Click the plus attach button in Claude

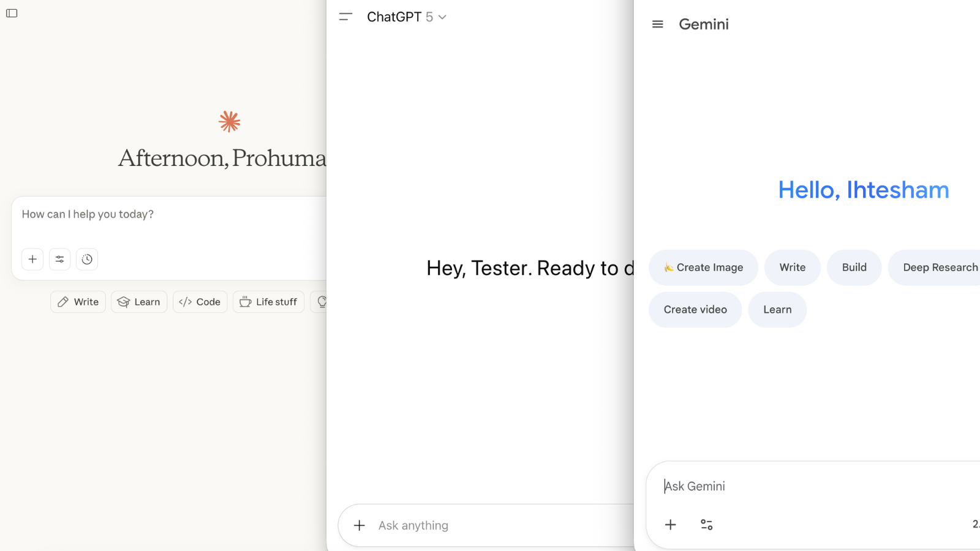32,259
